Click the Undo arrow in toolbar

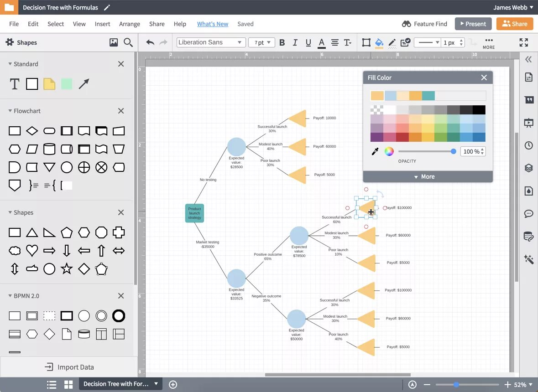150,42
